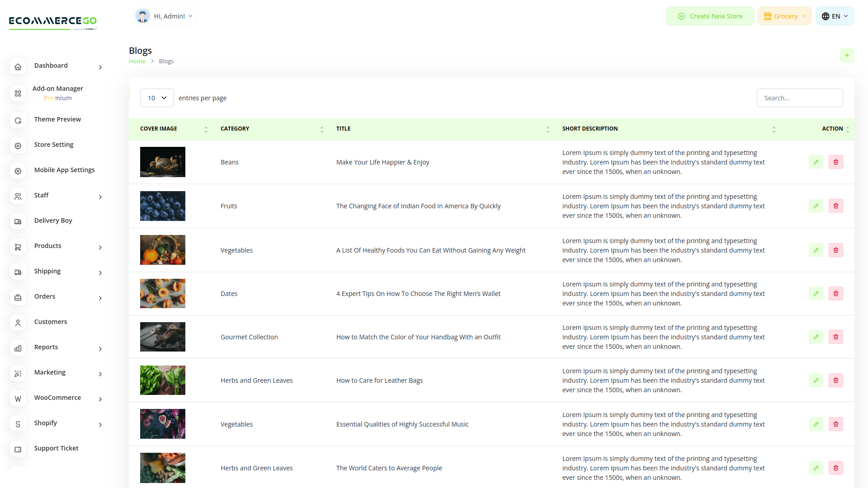Delete the Fruits blog with the trash icon

pos(835,206)
